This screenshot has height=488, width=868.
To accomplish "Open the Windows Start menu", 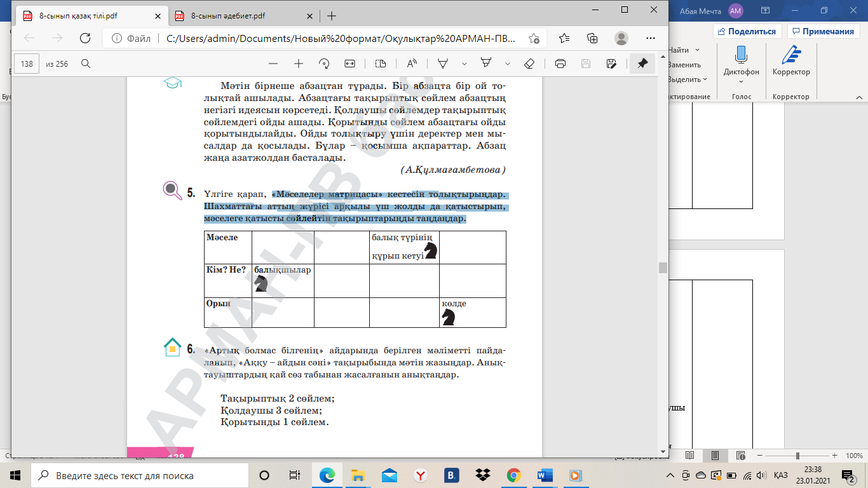I will (15, 475).
